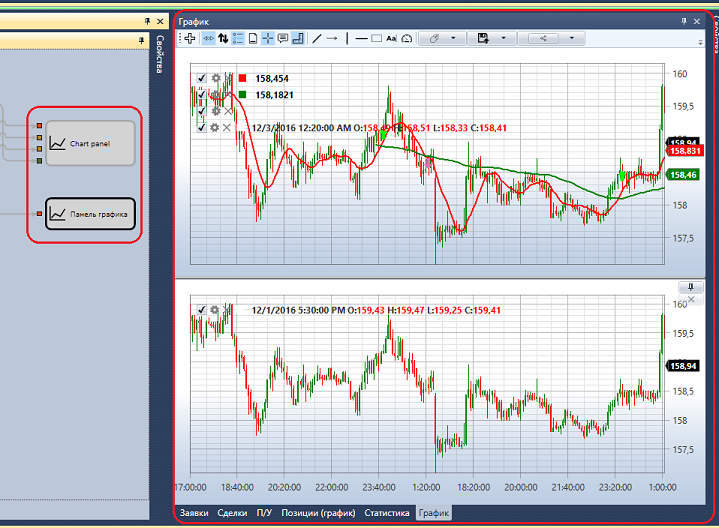Uncheck the 12/3/2016 candle series checkbox

pyautogui.click(x=201, y=128)
